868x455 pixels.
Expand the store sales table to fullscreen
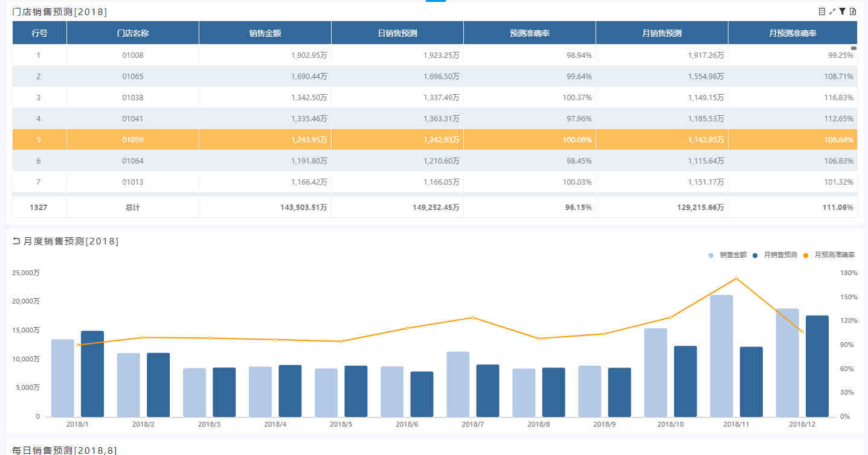[x=832, y=11]
